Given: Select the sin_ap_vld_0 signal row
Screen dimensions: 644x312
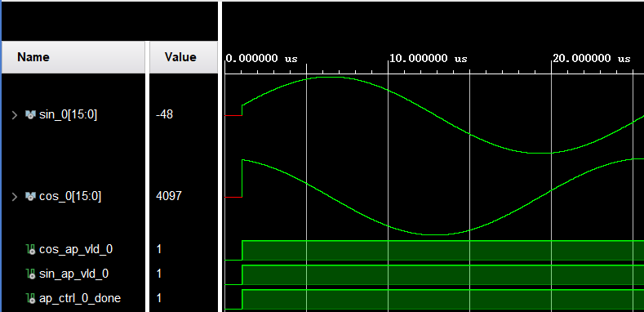Looking at the screenshot, I should click(x=73, y=274).
